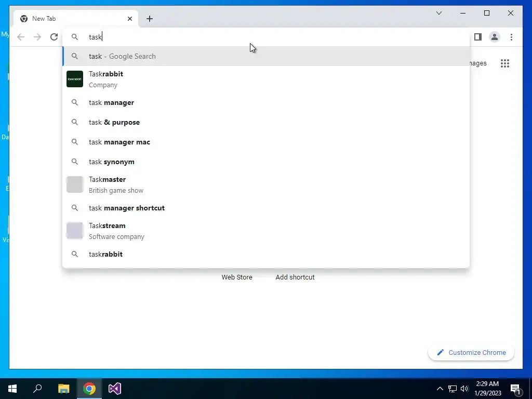Select the 'task - Google Search' suggestion
Image resolution: width=532 pixels, height=399 pixels.
[x=266, y=56]
